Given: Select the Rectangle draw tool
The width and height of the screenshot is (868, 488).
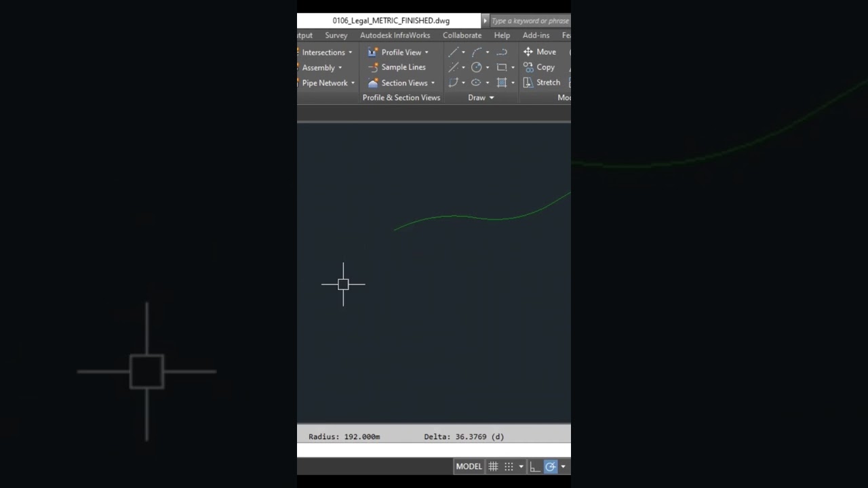Looking at the screenshot, I should [x=502, y=67].
